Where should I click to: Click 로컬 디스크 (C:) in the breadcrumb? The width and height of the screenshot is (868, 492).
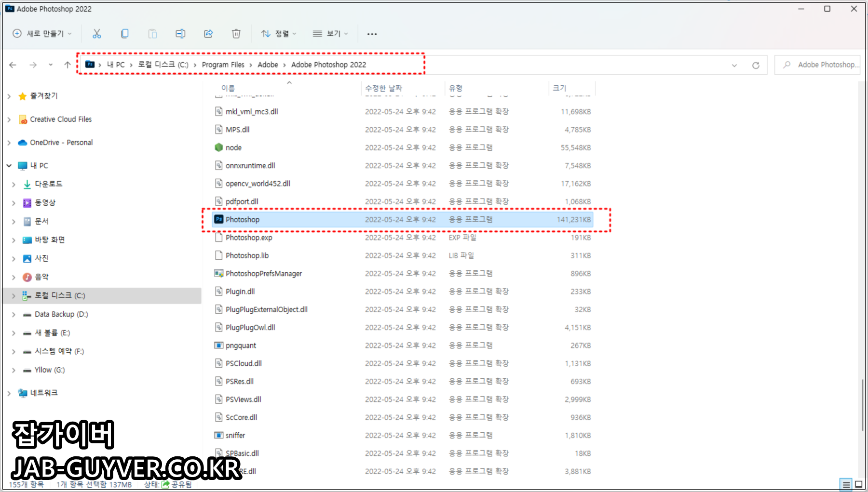tap(163, 65)
